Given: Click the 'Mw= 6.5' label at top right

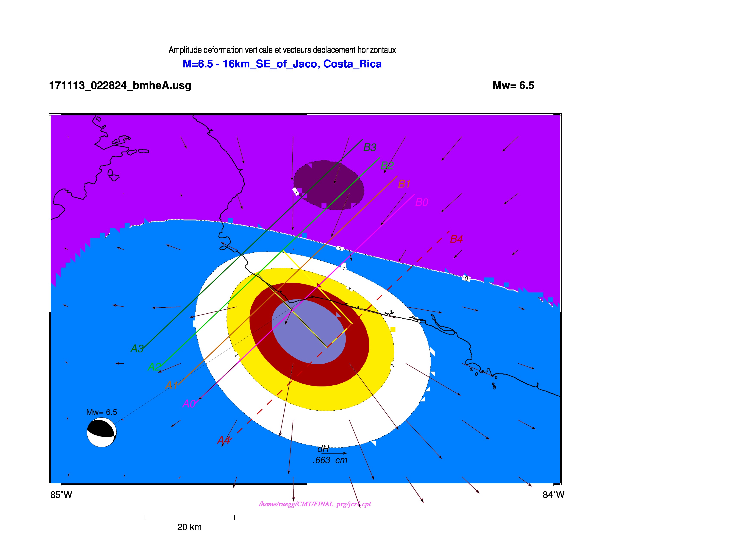Looking at the screenshot, I should click(x=513, y=86).
